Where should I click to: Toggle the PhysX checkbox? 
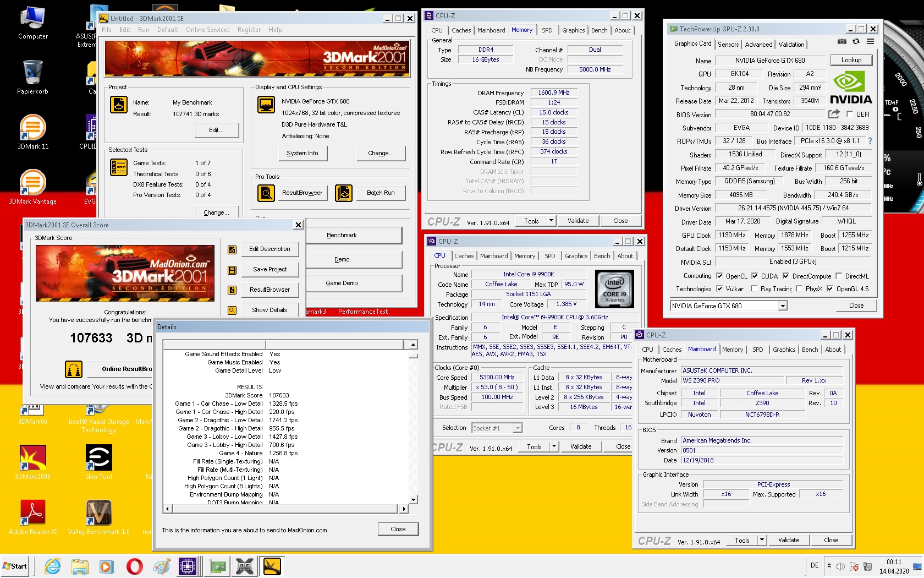click(799, 288)
